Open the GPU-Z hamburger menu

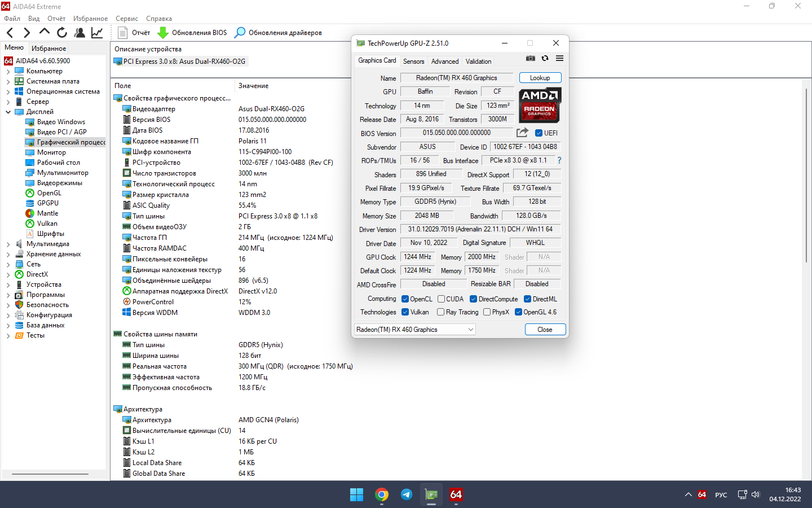point(559,58)
